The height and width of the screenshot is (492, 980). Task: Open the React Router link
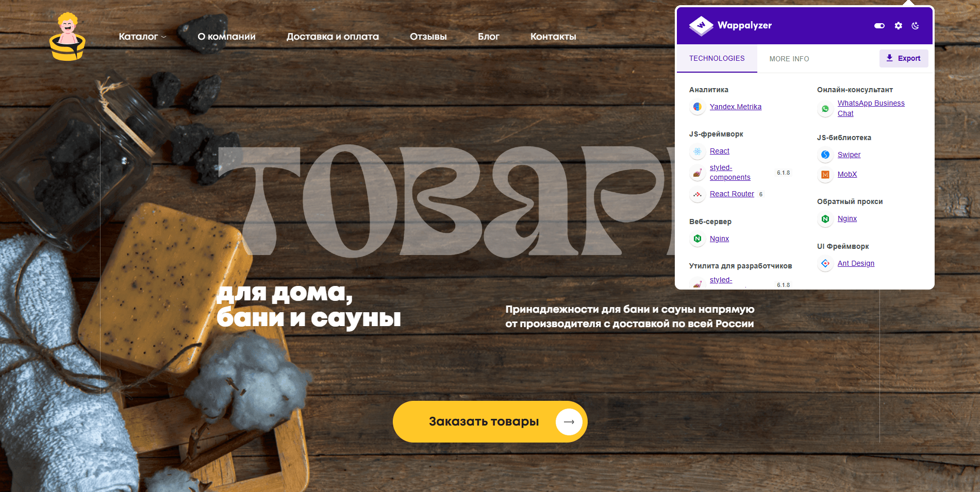click(x=732, y=194)
